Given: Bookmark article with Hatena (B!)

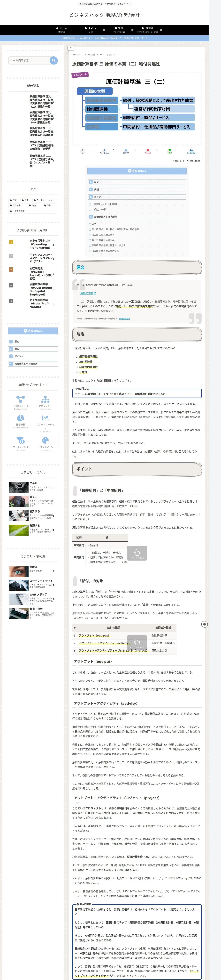Looking at the screenshot, I should pyautogui.click(x=126, y=151).
